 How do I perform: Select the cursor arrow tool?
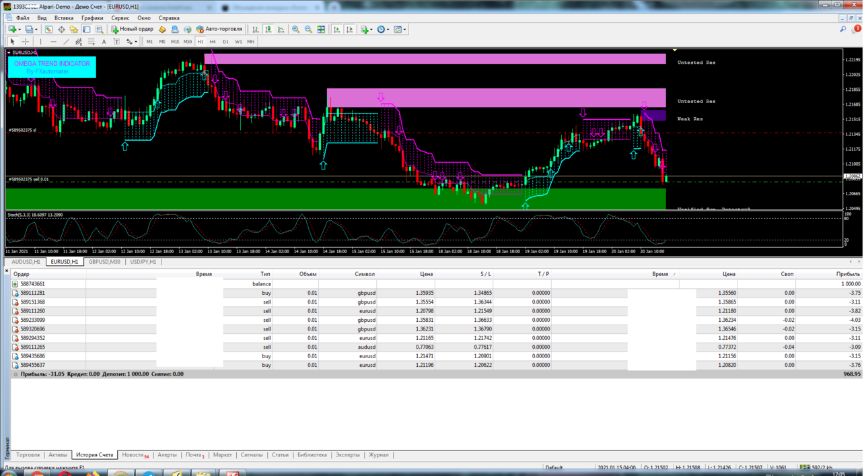click(12, 42)
